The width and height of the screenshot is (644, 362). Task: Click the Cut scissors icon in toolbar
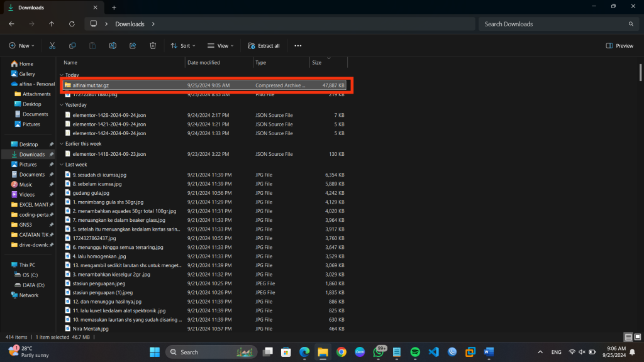pyautogui.click(x=52, y=46)
